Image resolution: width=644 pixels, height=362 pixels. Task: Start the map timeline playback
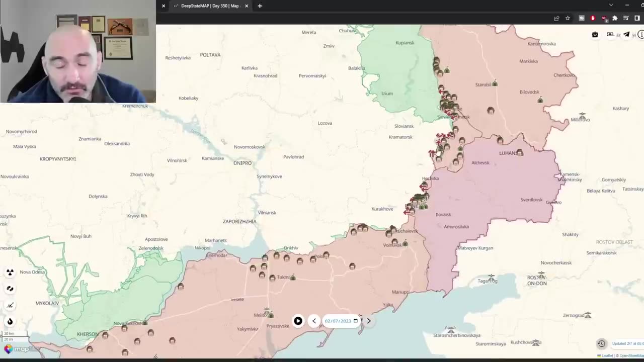298,321
